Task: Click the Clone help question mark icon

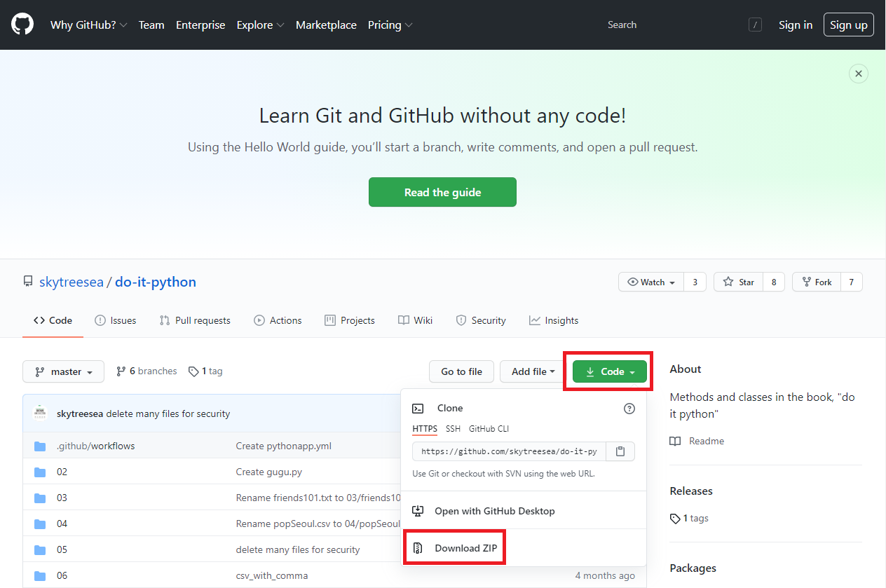Action: [x=629, y=409]
